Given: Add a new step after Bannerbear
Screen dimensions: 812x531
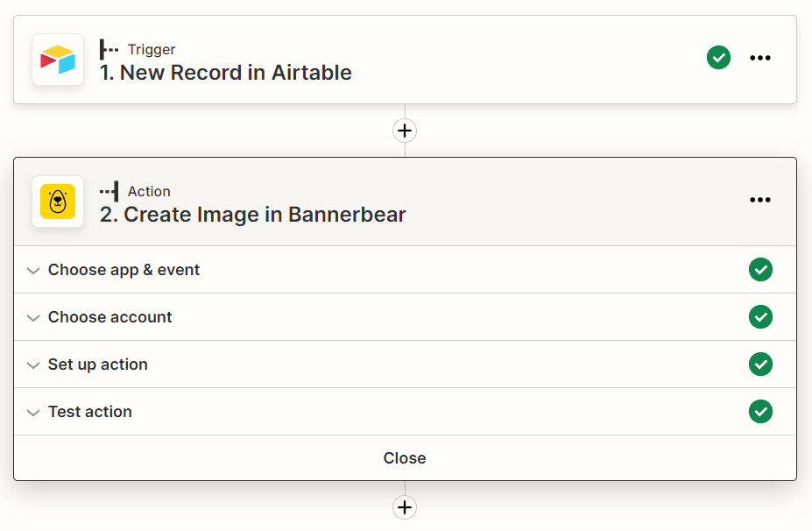Looking at the screenshot, I should [x=404, y=506].
